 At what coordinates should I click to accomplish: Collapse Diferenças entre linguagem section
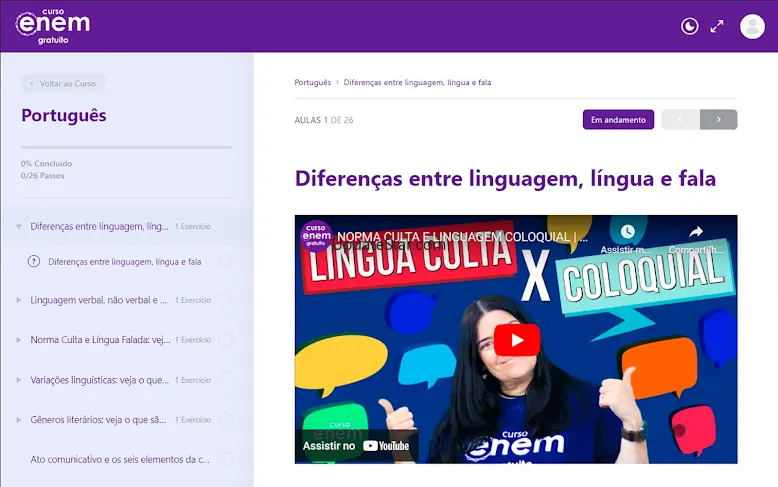[x=19, y=227]
